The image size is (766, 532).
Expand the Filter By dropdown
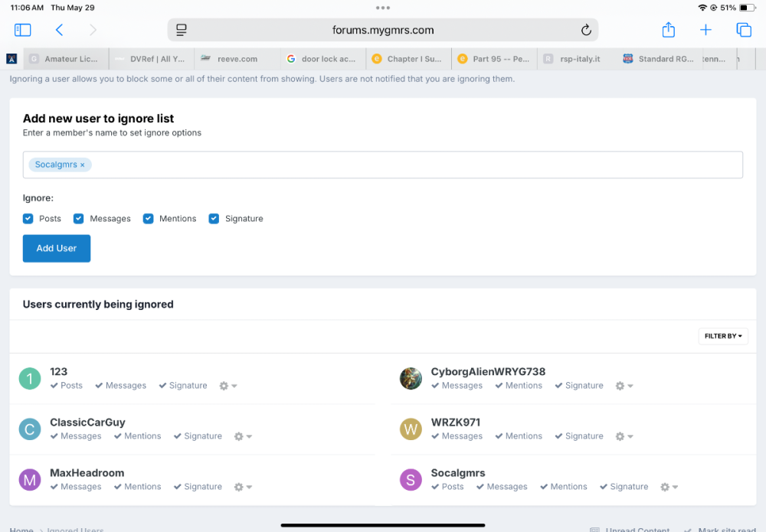coord(723,336)
